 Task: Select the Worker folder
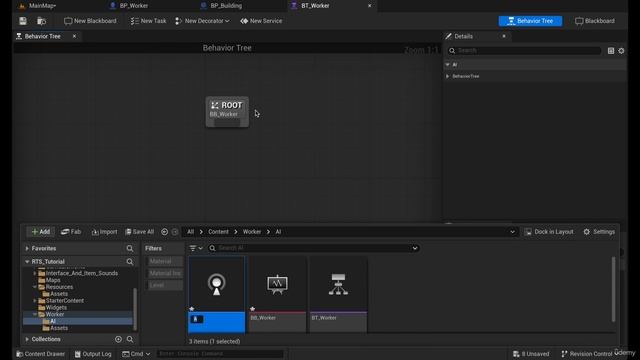[55, 314]
